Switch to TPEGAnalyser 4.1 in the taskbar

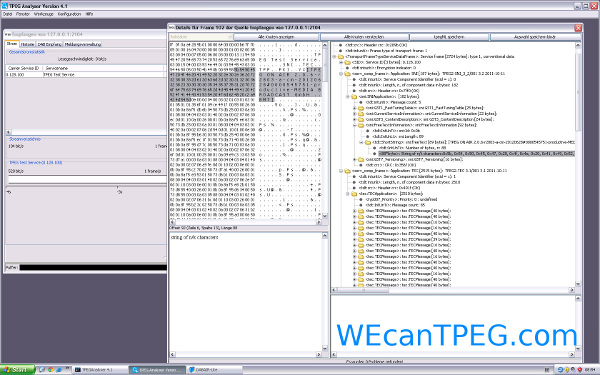(x=99, y=370)
